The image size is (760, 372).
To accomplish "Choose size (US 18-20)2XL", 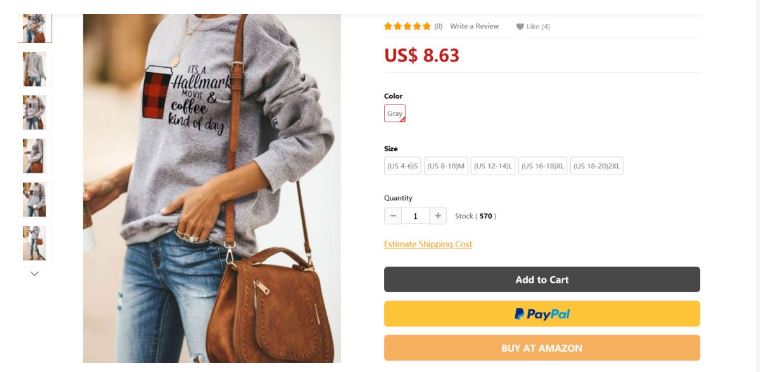I will pyautogui.click(x=597, y=166).
